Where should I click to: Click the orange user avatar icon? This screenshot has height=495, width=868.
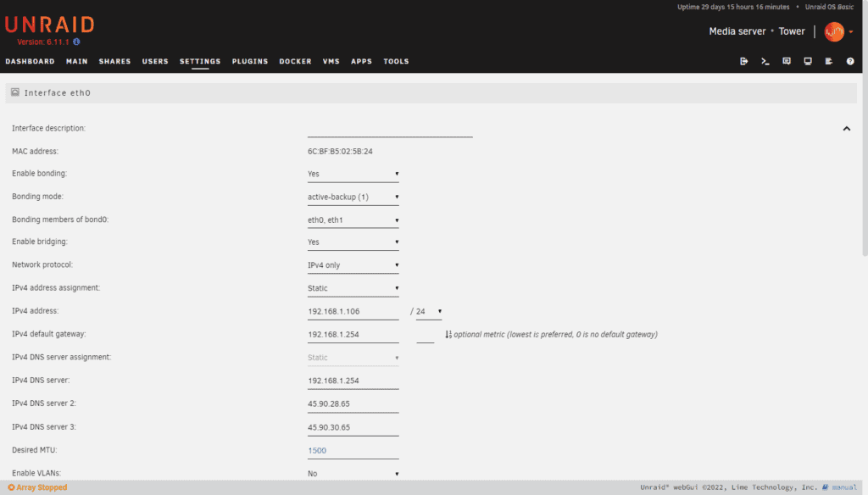834,32
